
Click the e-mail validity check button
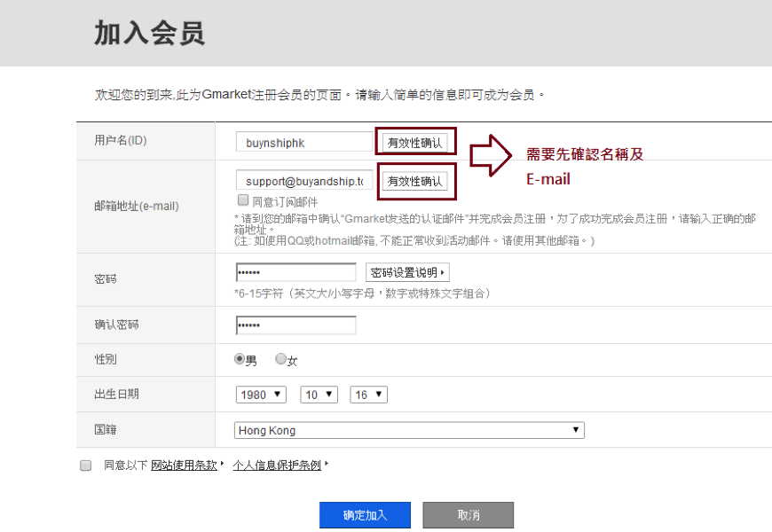tap(414, 181)
